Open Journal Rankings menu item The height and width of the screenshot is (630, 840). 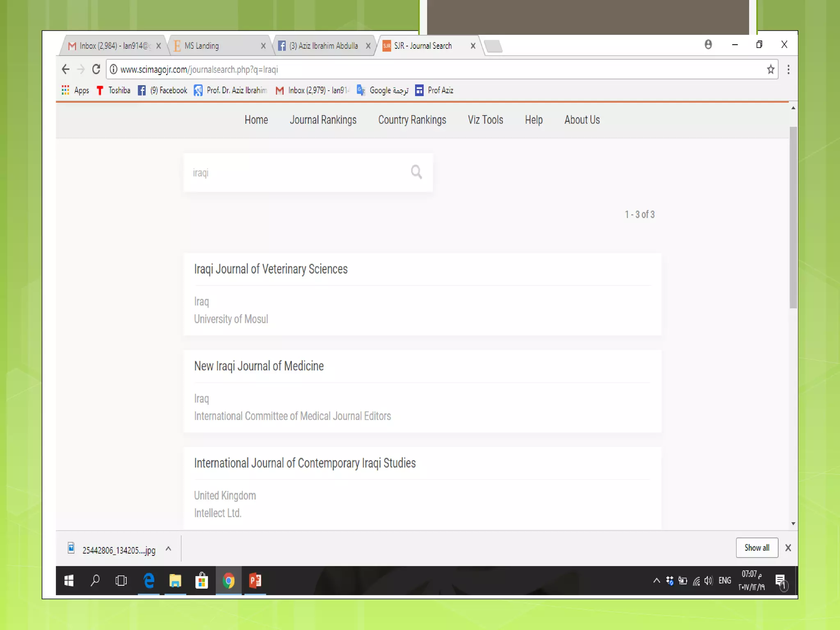[323, 120]
